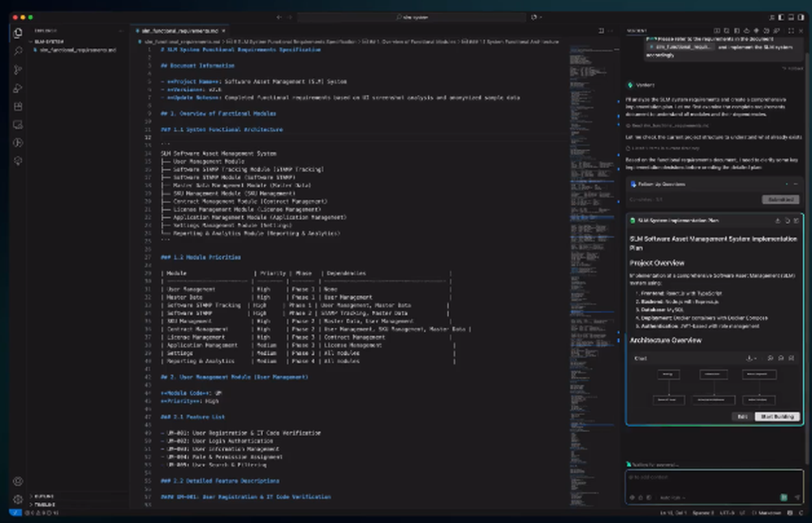
Task: Open the Search view in the activity bar
Action: (x=18, y=50)
